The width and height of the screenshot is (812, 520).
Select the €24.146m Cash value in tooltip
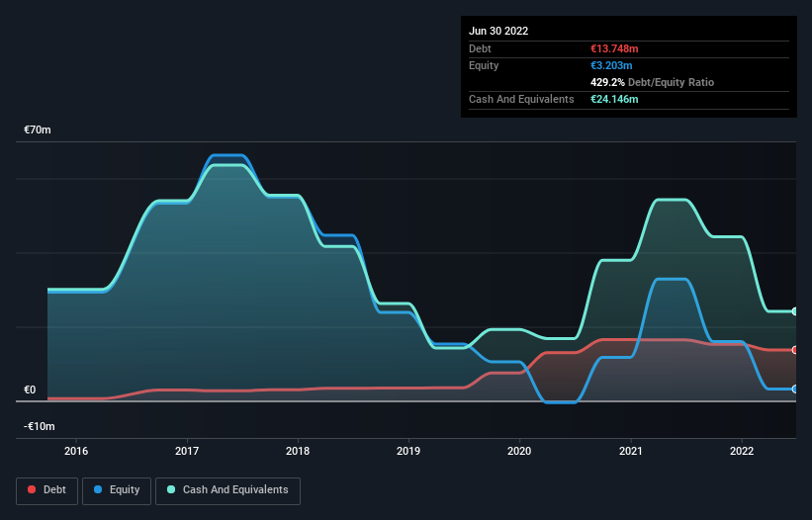(613, 99)
